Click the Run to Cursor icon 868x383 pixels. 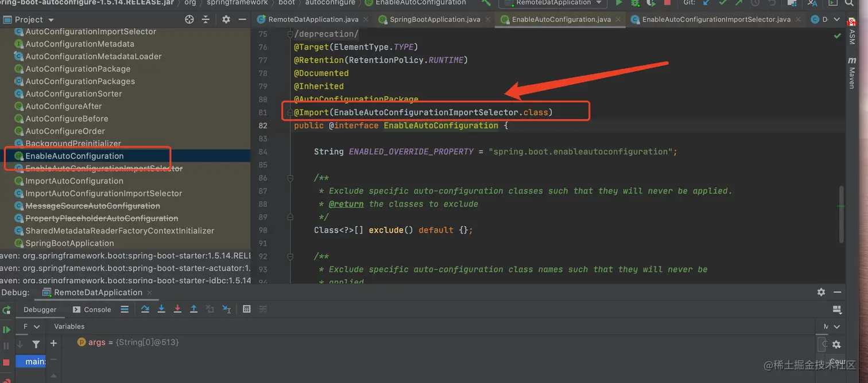226,309
